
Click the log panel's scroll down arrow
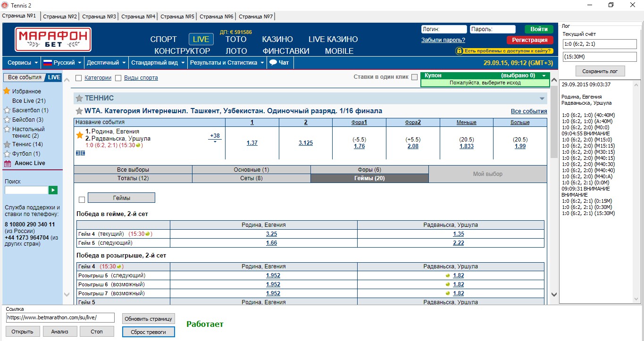point(637,299)
